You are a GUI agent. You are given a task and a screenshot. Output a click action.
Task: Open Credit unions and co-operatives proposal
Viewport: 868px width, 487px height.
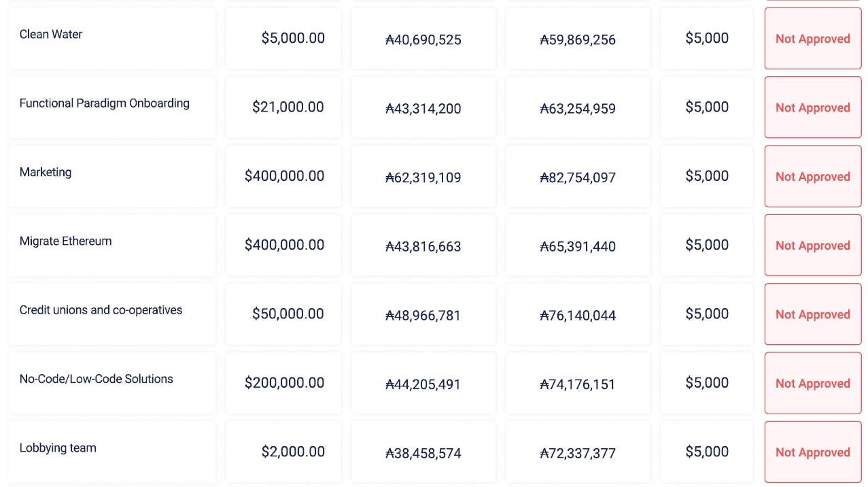point(101,310)
